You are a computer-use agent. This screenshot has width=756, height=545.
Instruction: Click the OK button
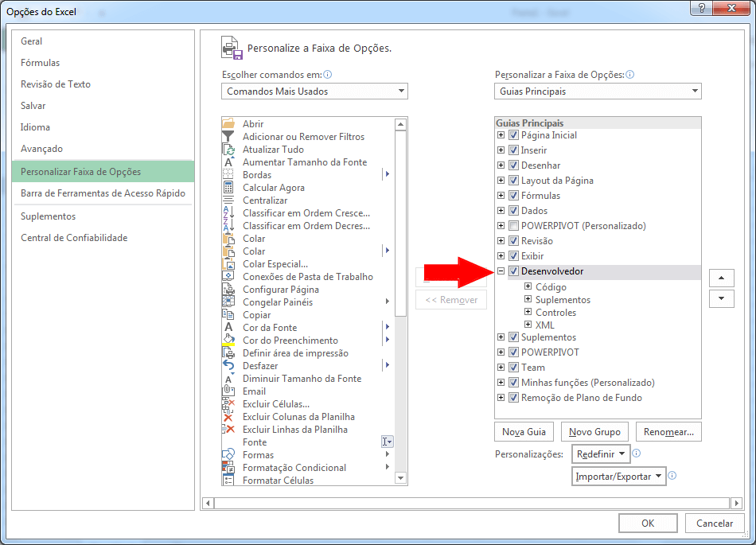(x=648, y=524)
